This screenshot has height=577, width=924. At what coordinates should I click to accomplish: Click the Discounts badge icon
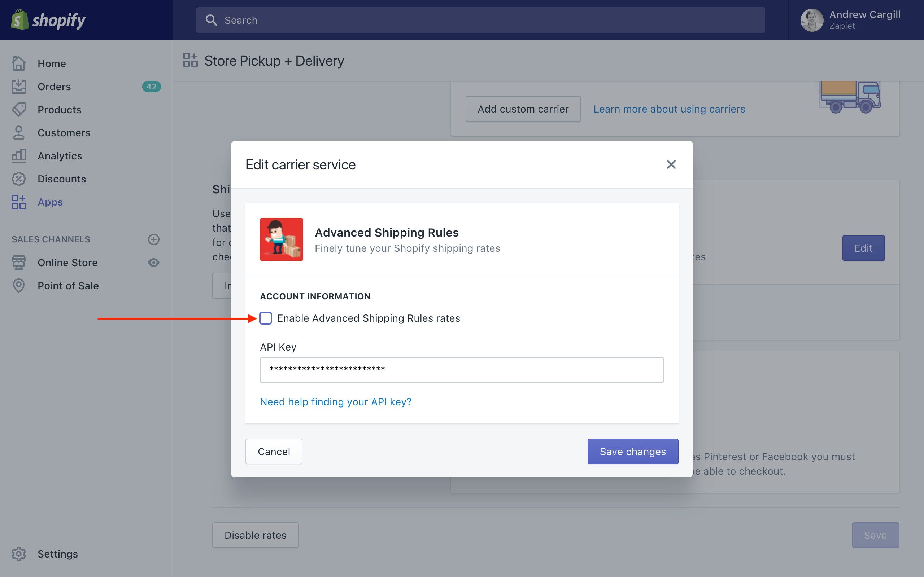pos(19,179)
